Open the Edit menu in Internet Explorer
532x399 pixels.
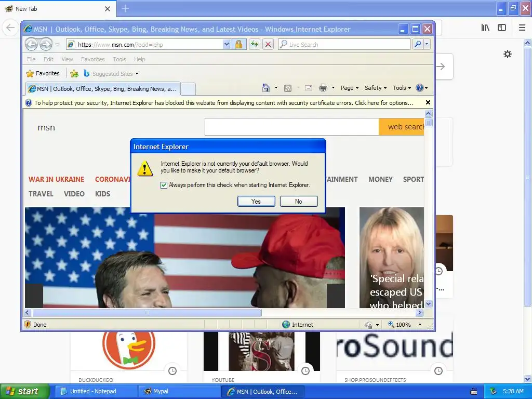[48, 59]
